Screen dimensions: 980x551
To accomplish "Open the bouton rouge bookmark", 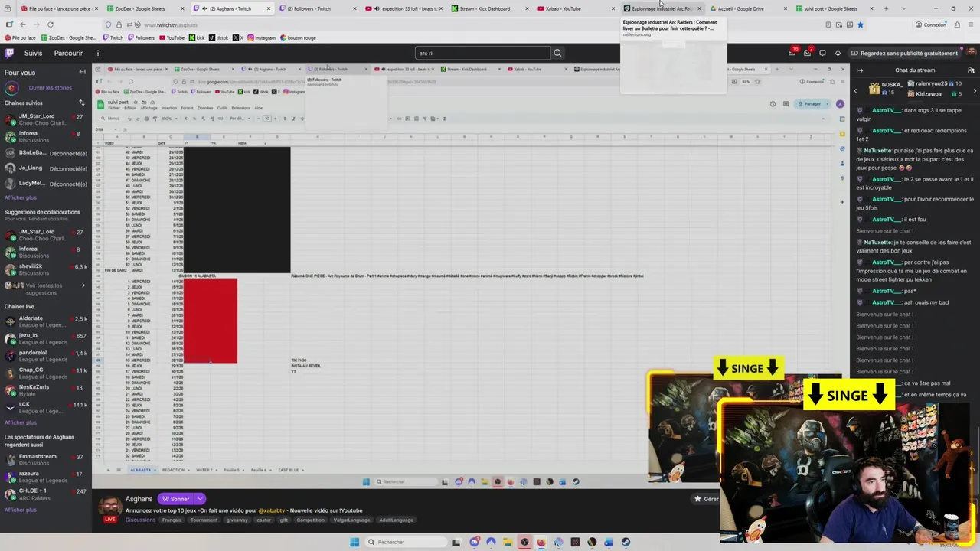I will 298,37.
